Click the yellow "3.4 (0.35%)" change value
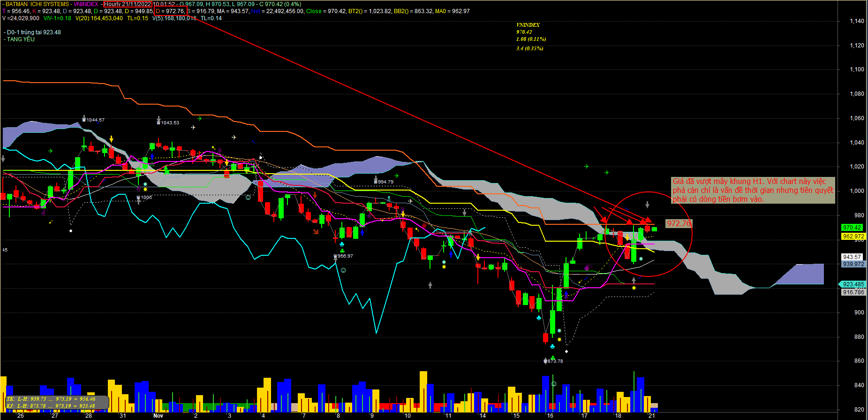Viewport: 868px width, 420px height. pyautogui.click(x=530, y=48)
